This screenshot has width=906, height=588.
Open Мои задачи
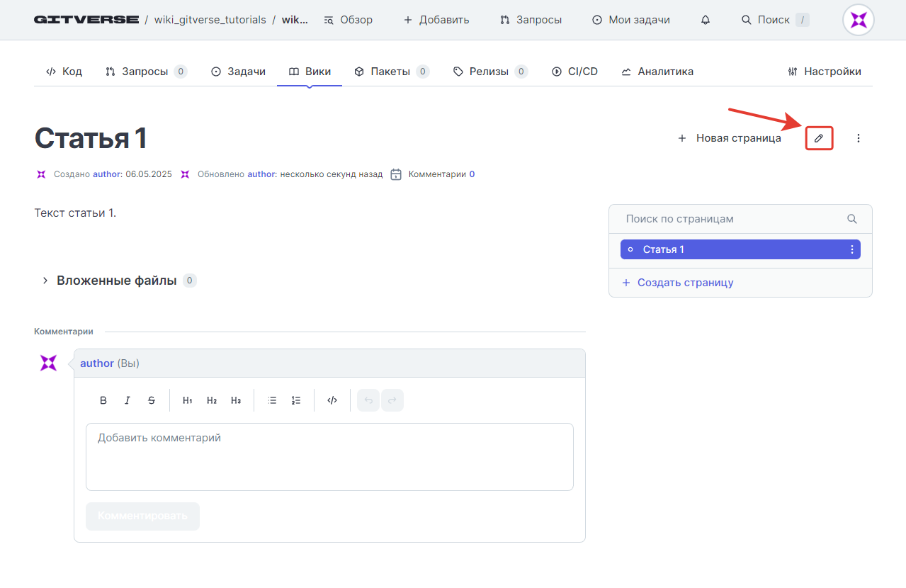pyautogui.click(x=631, y=20)
